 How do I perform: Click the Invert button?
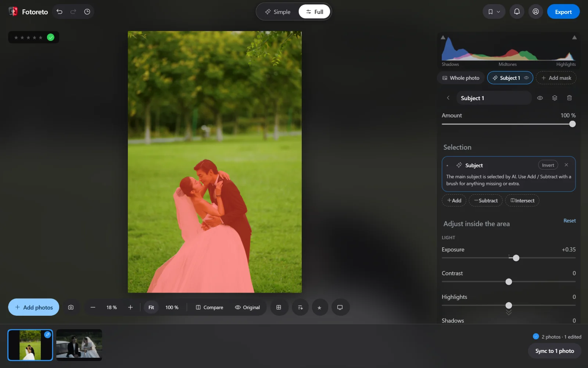click(x=548, y=165)
